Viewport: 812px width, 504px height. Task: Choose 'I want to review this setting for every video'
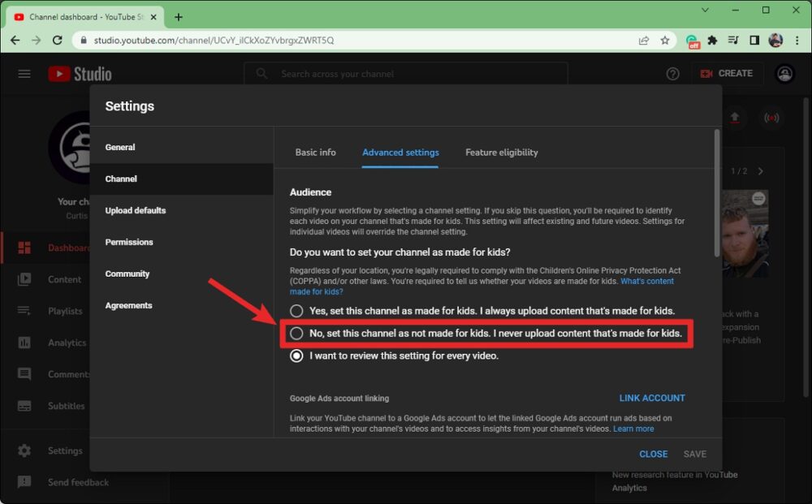pyautogui.click(x=296, y=355)
